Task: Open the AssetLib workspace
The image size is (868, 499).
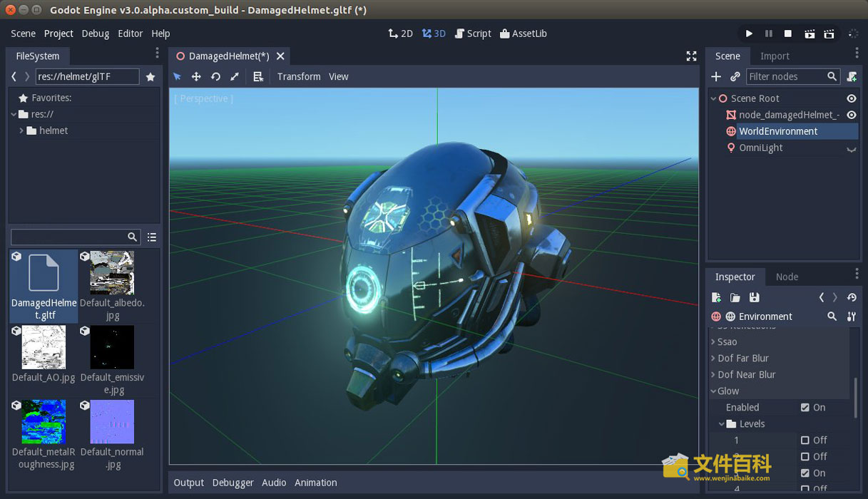Action: tap(524, 34)
